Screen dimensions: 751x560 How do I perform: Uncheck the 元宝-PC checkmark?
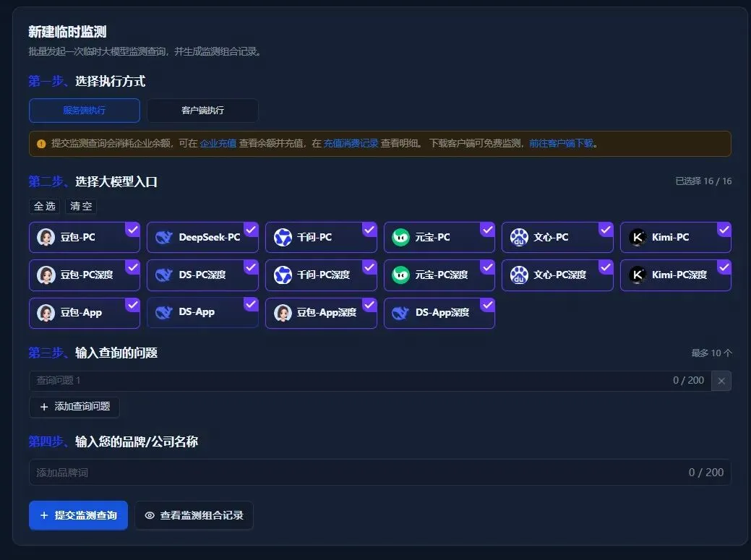tap(488, 229)
